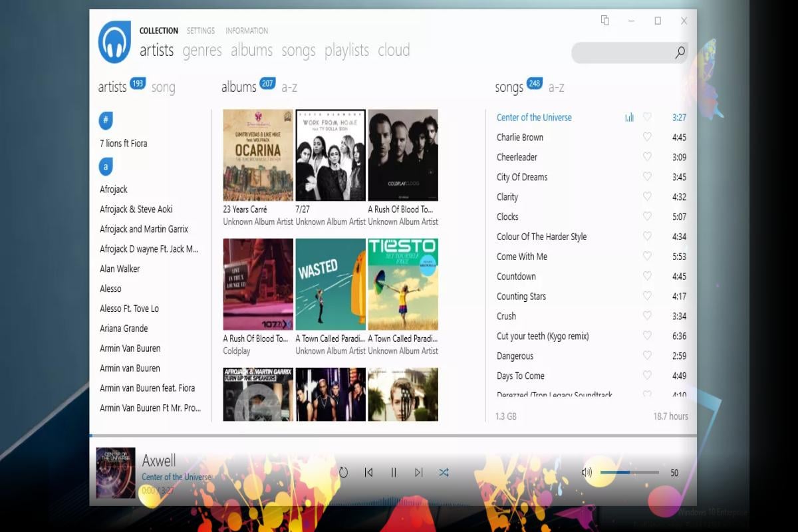Select artist Afrojack and Martin Garrix

tap(144, 229)
